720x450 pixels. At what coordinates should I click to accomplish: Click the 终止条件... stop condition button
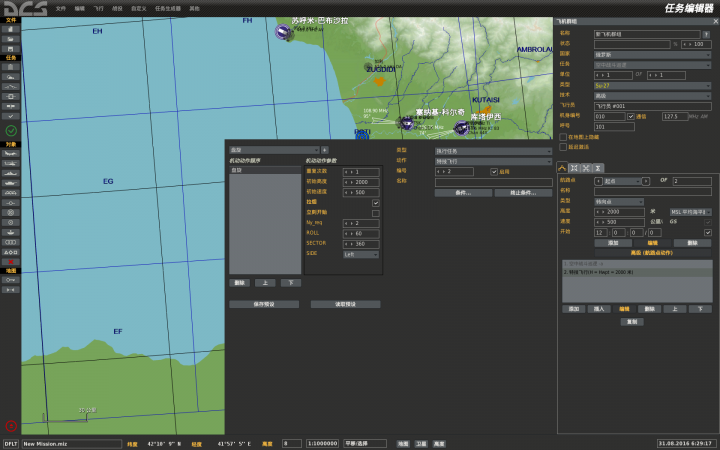523,193
